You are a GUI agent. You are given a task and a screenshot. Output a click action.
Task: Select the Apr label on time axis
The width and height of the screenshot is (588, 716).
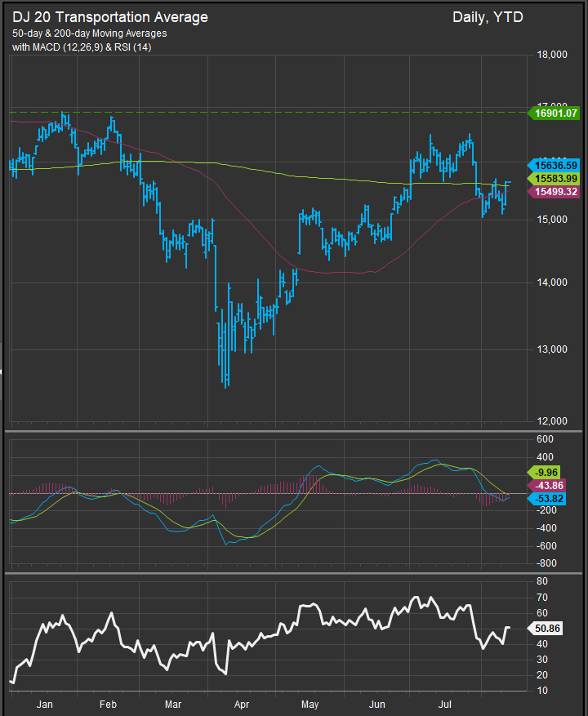click(x=241, y=702)
